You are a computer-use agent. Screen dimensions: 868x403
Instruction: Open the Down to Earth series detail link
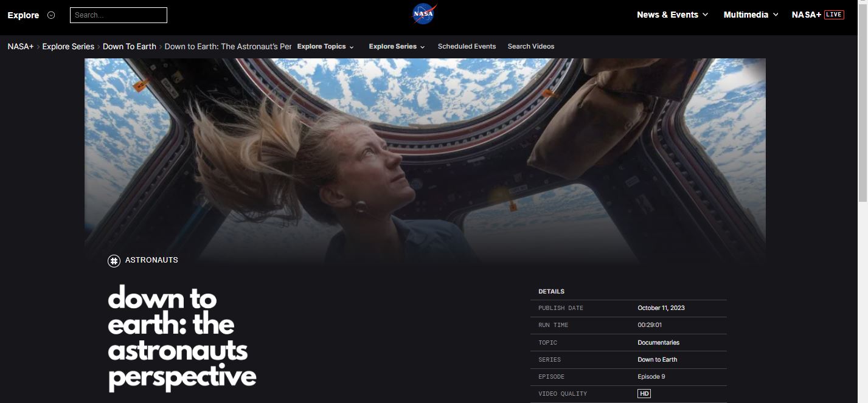[x=657, y=359]
